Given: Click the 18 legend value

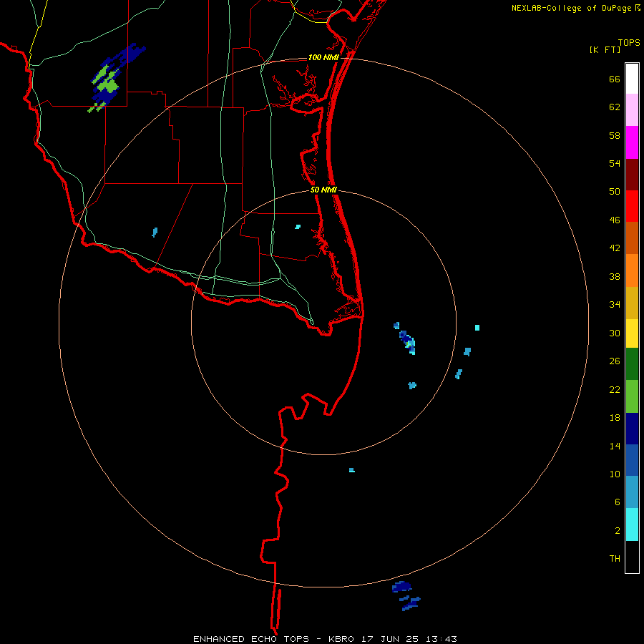Looking at the screenshot, I should [x=615, y=418].
